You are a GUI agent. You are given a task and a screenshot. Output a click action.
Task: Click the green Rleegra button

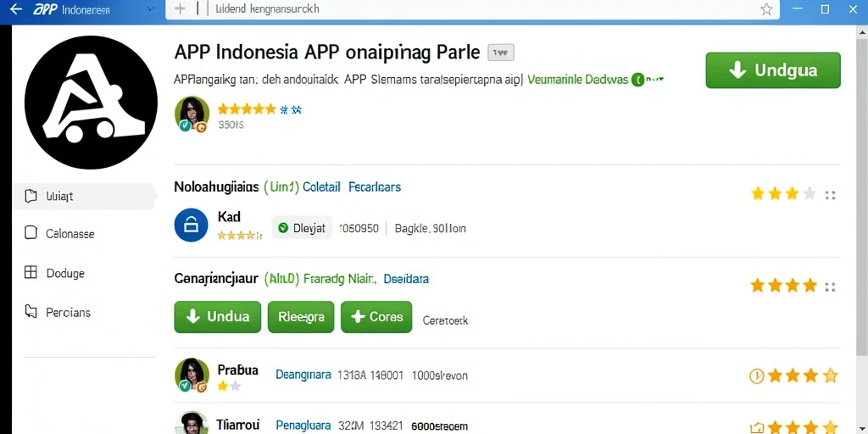(301, 317)
